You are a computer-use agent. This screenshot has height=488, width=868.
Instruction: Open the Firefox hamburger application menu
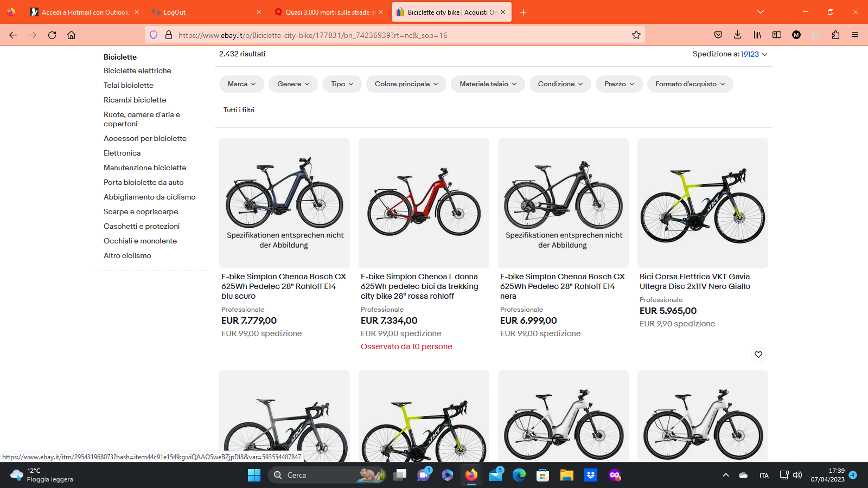[x=855, y=35]
